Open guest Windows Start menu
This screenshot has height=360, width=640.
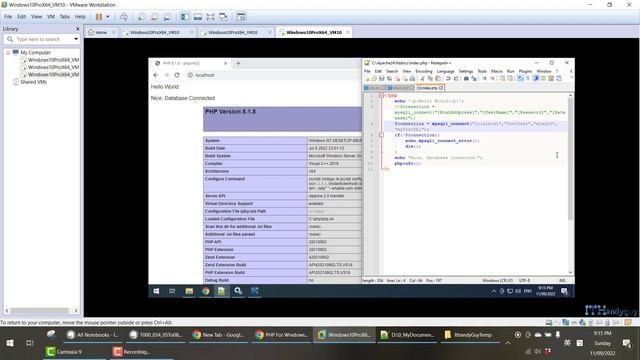156,291
